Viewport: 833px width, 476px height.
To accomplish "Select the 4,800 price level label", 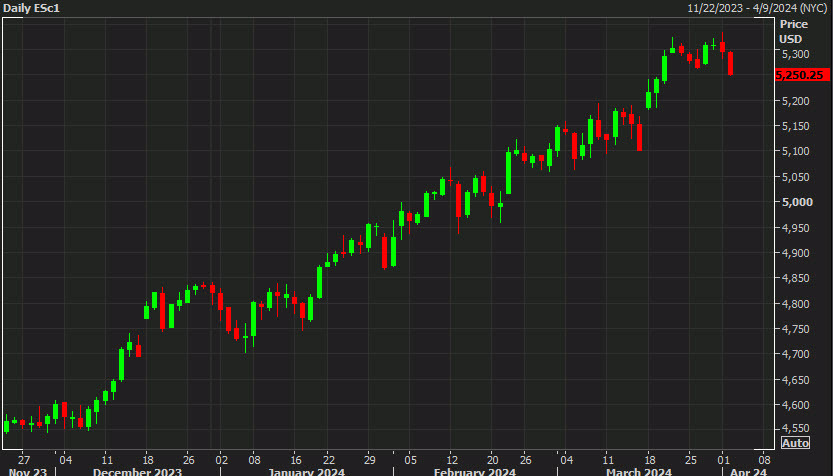I will click(x=795, y=304).
